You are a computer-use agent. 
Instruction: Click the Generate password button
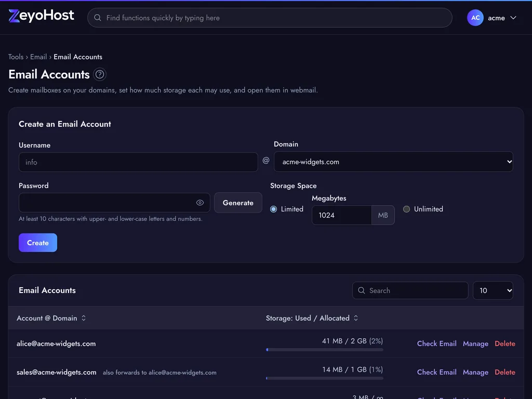[238, 203]
